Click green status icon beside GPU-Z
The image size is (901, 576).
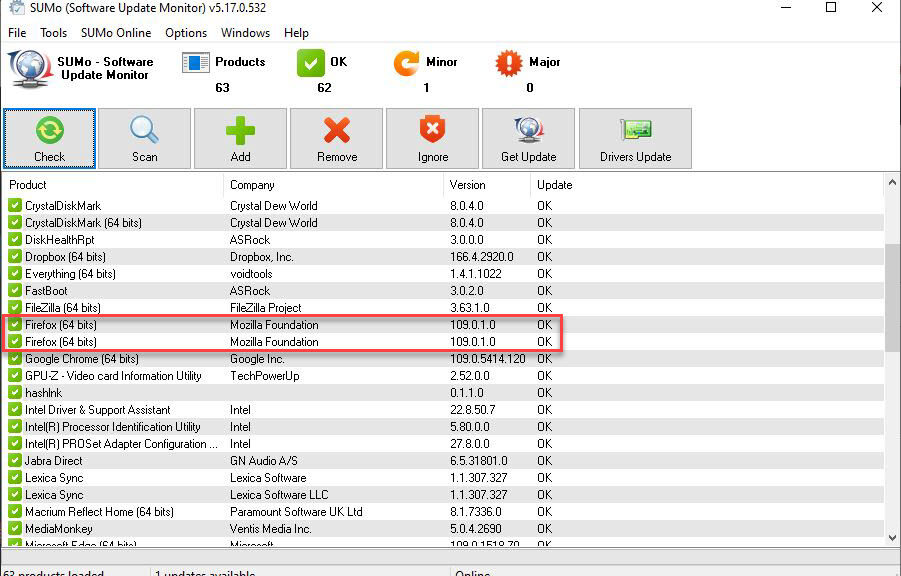pyautogui.click(x=14, y=376)
